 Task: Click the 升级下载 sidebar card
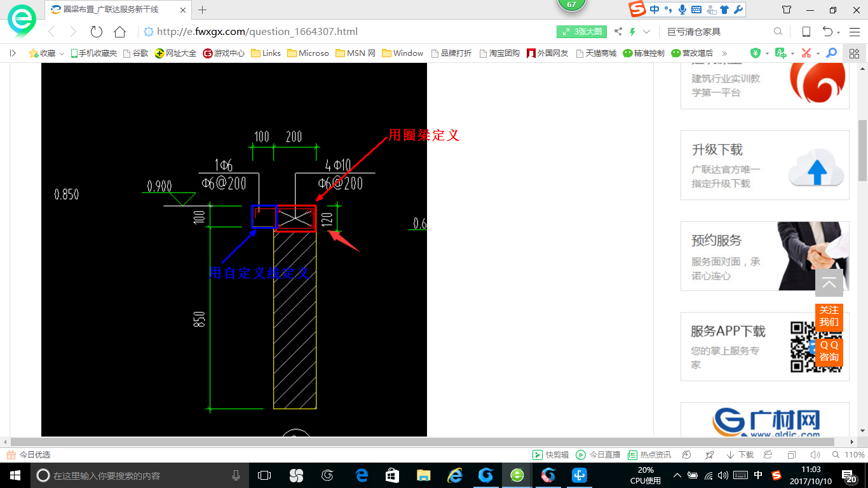(x=765, y=165)
